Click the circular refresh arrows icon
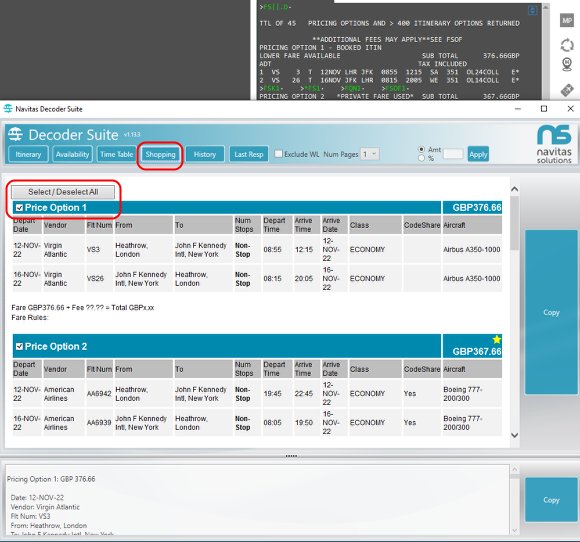580x542 pixels. (567, 46)
